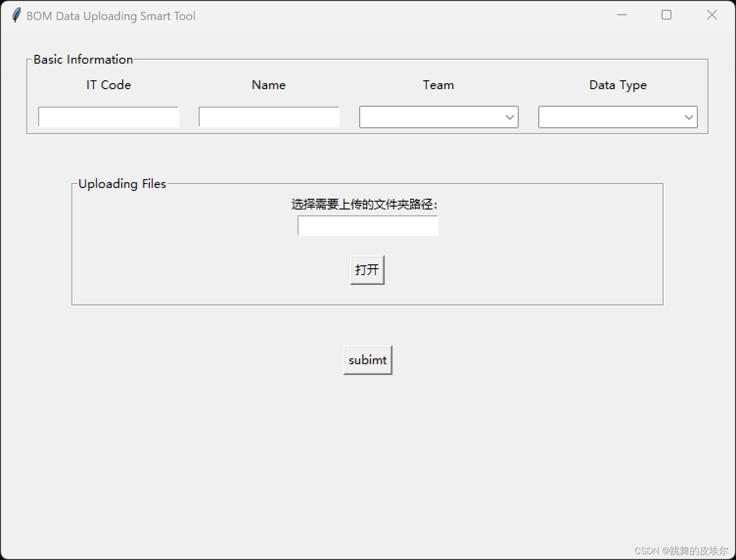Minimize the BOM Data Uploading window
This screenshot has width=736, height=560.
[622, 15]
